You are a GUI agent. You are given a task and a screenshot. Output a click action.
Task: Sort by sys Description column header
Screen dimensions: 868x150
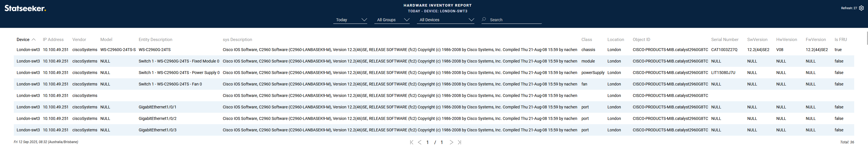(237, 40)
